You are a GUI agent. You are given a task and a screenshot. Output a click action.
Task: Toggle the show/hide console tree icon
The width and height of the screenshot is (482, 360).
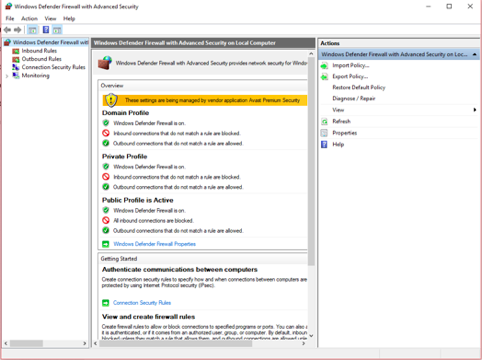(32, 30)
